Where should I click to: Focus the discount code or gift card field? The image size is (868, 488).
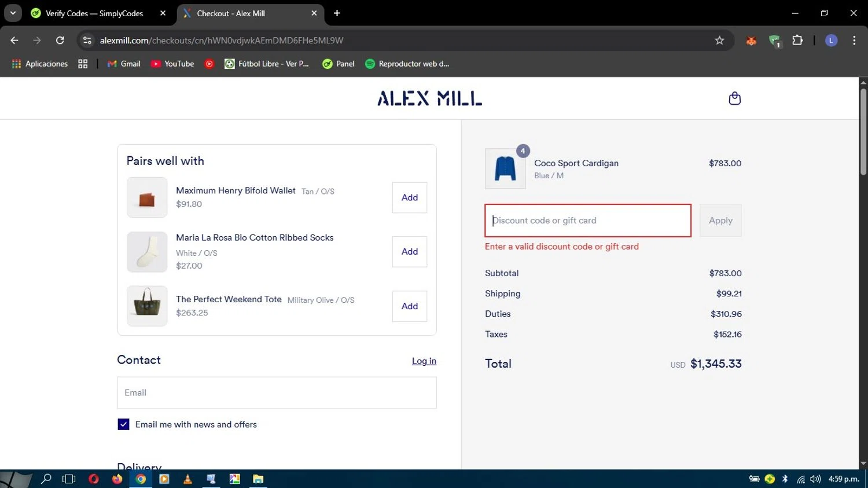click(x=588, y=221)
